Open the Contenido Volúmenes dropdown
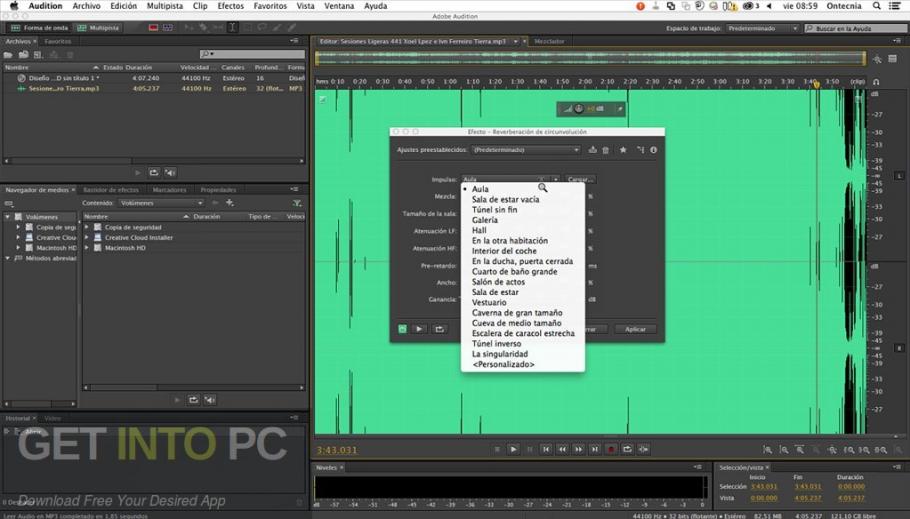This screenshot has height=519, width=910. [x=160, y=203]
